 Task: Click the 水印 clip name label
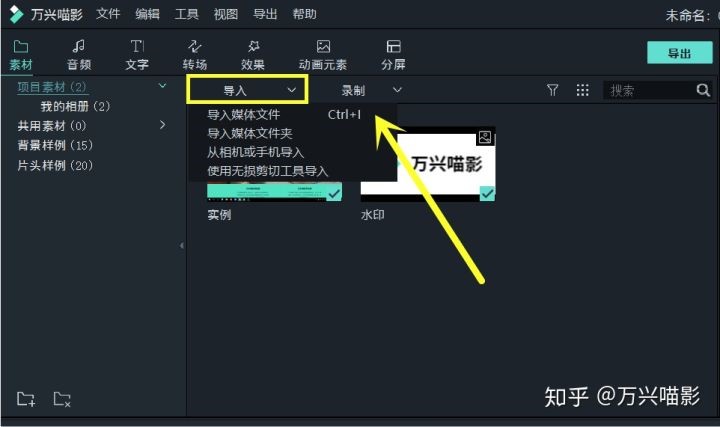pos(372,215)
